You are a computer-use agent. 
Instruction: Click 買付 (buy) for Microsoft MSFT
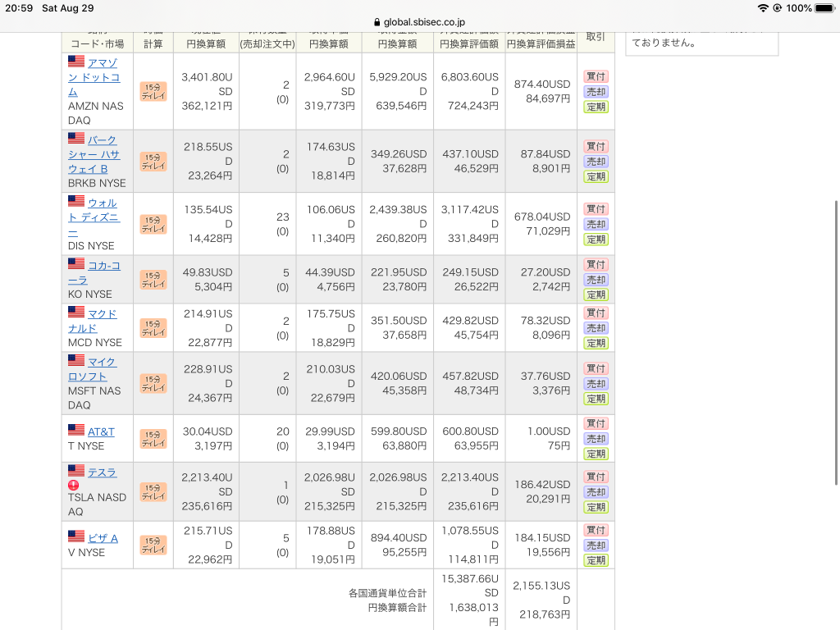click(x=596, y=368)
